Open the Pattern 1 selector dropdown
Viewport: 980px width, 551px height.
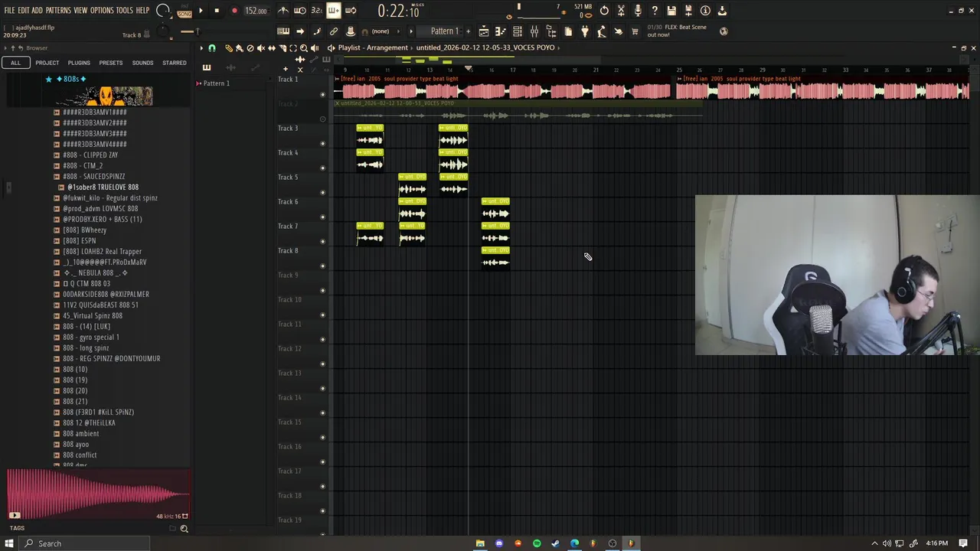click(x=444, y=31)
